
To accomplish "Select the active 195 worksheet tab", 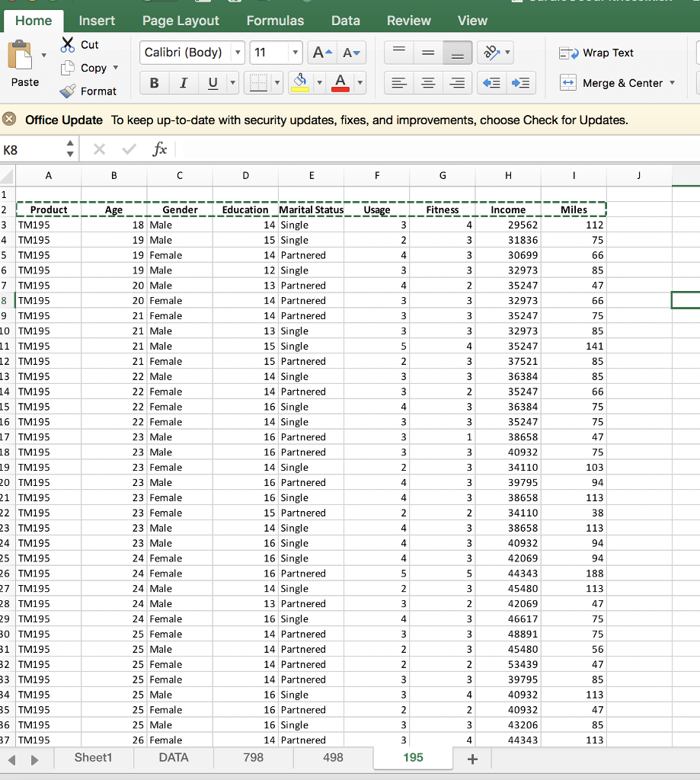I will click(x=413, y=758).
